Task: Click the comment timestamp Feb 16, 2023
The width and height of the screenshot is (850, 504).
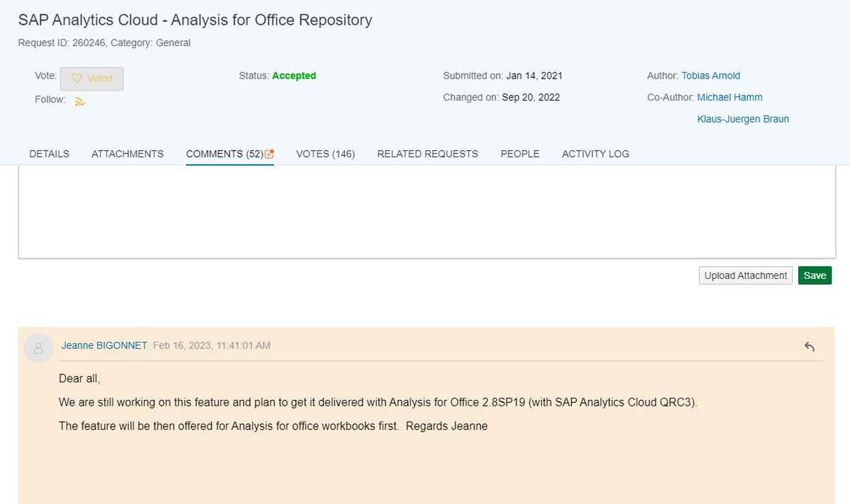Action: pyautogui.click(x=212, y=345)
